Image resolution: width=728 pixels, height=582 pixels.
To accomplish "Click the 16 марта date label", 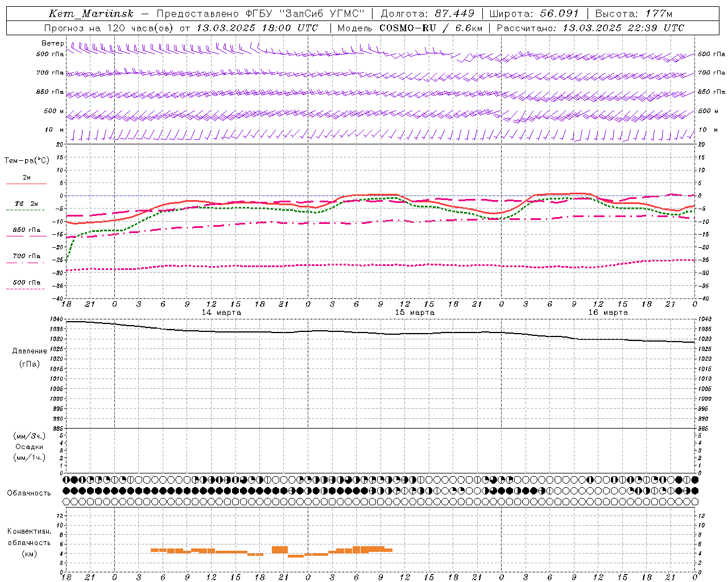I will tap(608, 313).
